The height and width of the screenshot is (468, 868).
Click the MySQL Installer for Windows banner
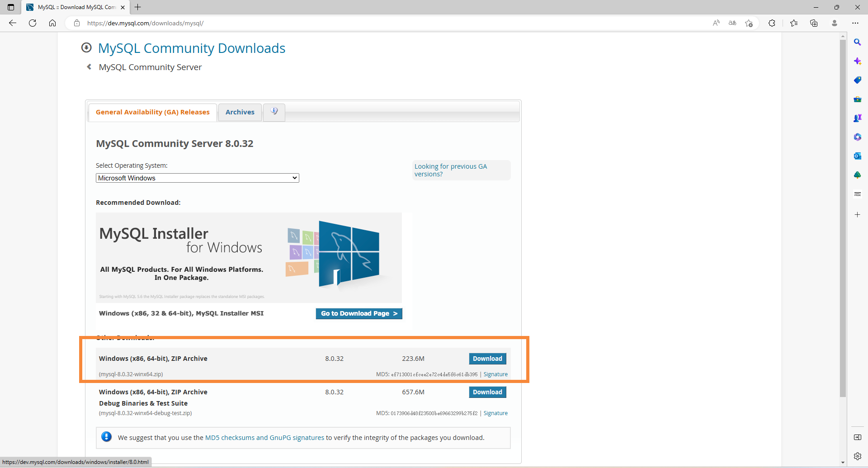click(249, 257)
